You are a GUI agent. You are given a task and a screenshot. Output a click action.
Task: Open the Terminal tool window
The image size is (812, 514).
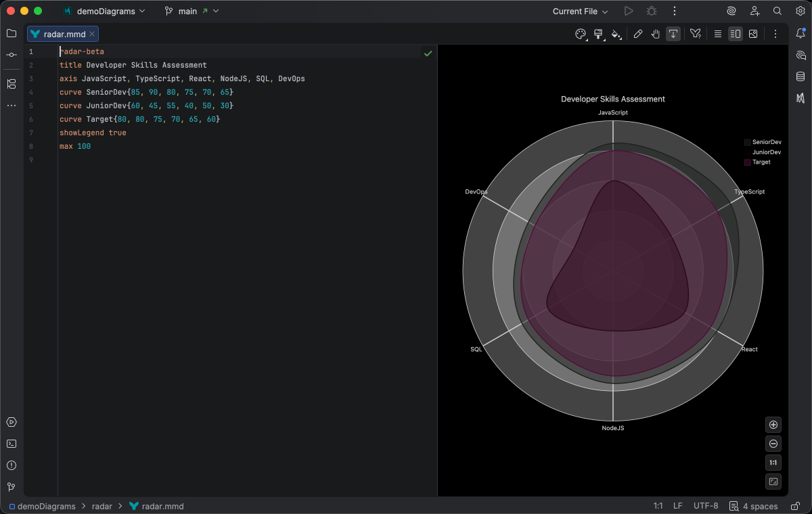(x=12, y=444)
